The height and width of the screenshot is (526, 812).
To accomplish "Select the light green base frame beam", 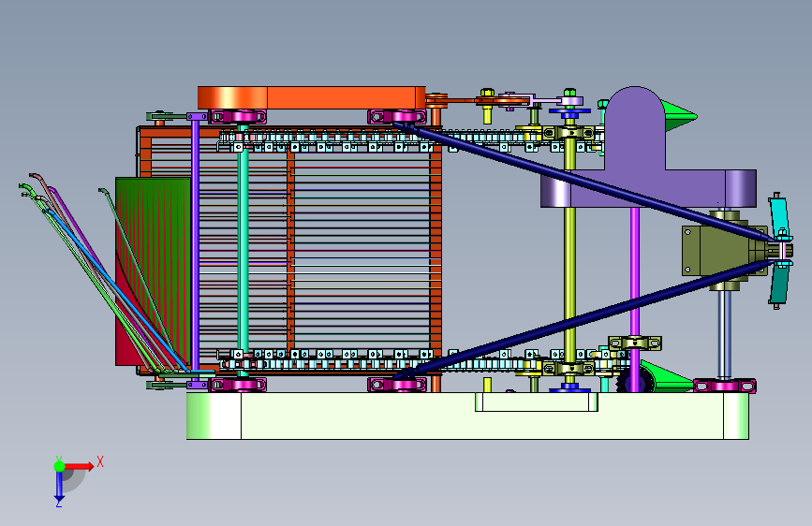I will (467, 416).
